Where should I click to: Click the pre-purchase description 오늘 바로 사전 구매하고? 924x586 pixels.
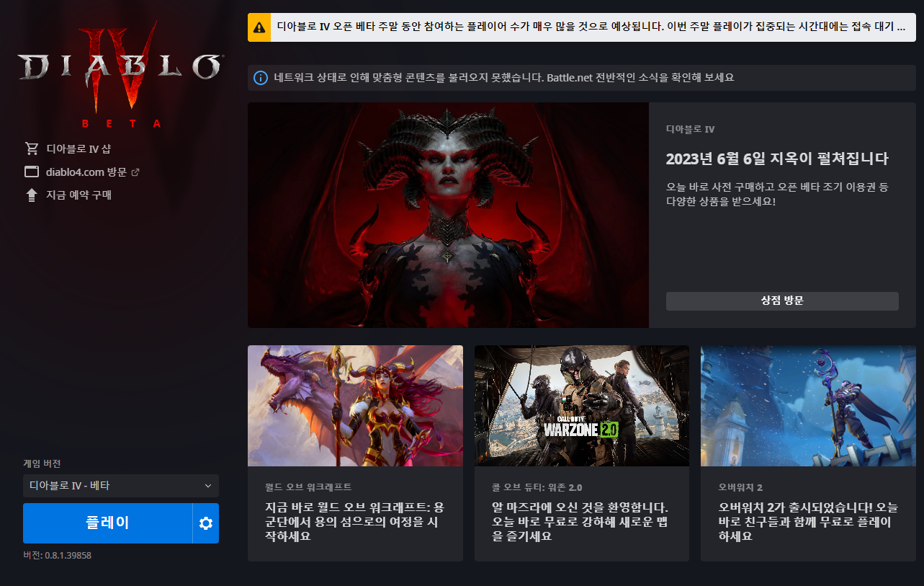click(x=777, y=194)
